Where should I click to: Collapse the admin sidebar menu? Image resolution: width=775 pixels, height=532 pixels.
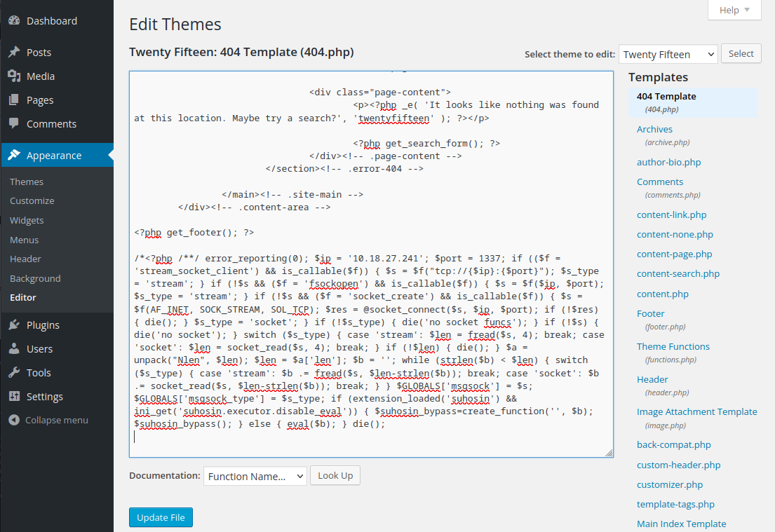57,421
